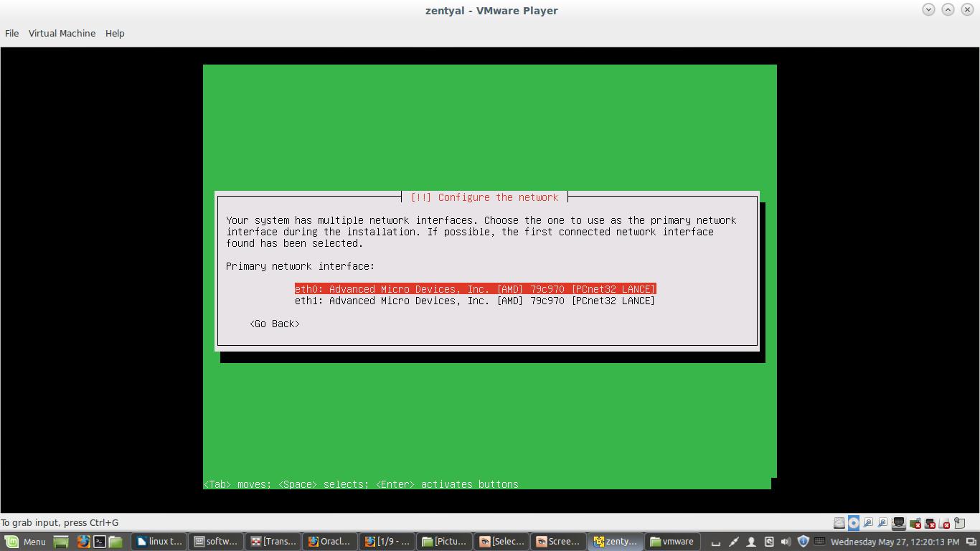Select the eth0 network interface entry

(475, 289)
